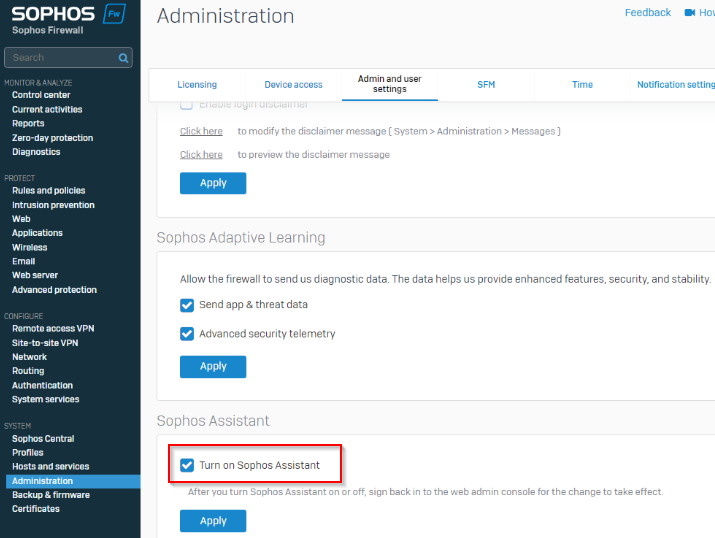Image resolution: width=715 pixels, height=538 pixels.
Task: Open System services
Action: coord(46,399)
